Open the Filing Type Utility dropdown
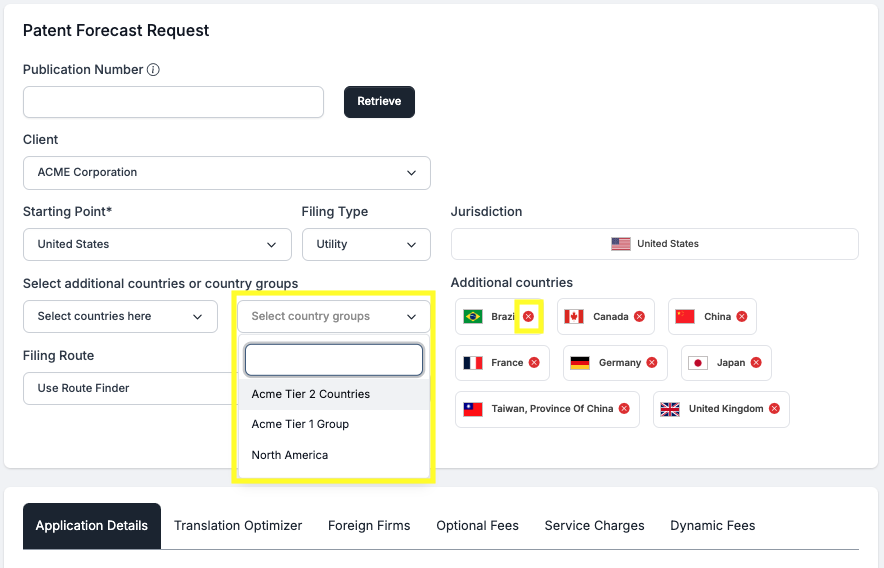This screenshot has width=884, height=568. [366, 245]
